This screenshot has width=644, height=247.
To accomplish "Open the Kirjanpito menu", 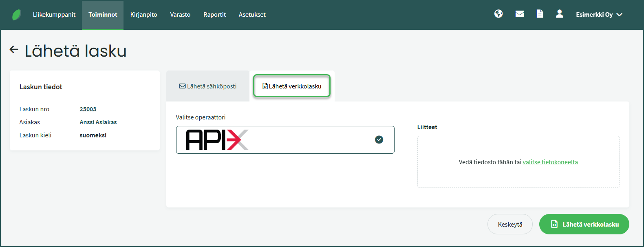I will 143,15.
